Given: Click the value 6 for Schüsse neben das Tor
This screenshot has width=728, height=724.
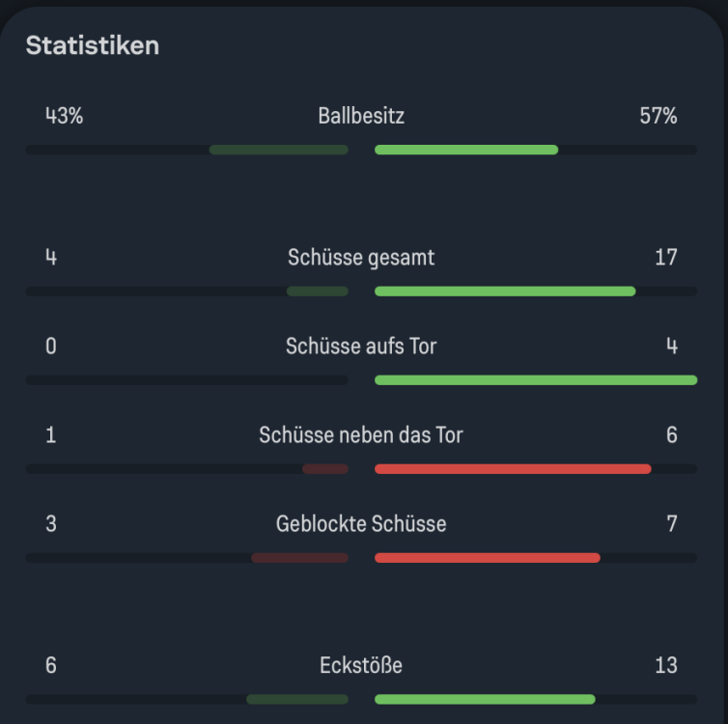Looking at the screenshot, I should [x=671, y=435].
